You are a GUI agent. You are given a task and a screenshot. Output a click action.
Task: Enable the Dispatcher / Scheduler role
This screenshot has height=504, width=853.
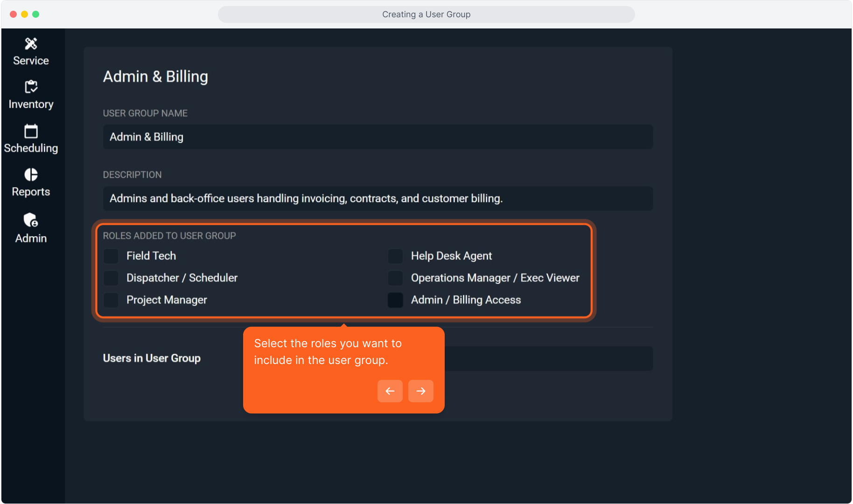[111, 278]
